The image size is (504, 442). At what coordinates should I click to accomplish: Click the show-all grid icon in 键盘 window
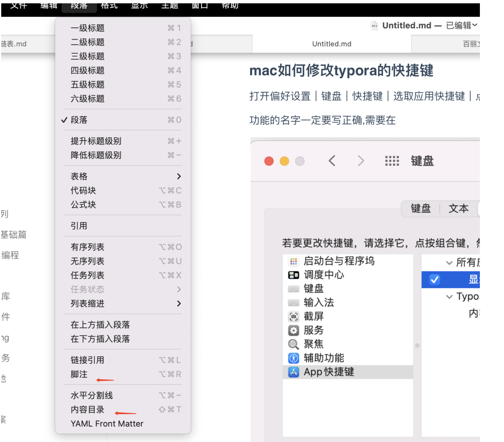tap(392, 161)
